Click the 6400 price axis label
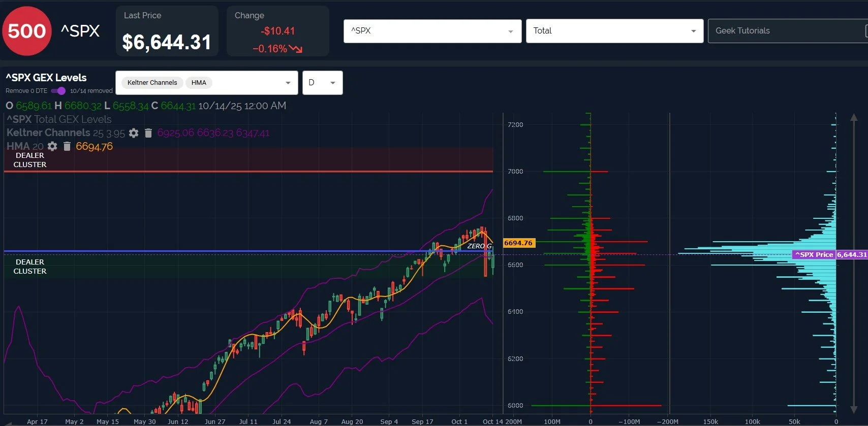The width and height of the screenshot is (868, 426). pos(515,312)
